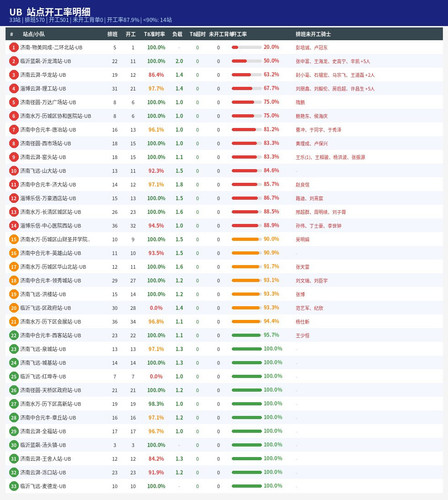Select the red rank badge number 4

14,89
